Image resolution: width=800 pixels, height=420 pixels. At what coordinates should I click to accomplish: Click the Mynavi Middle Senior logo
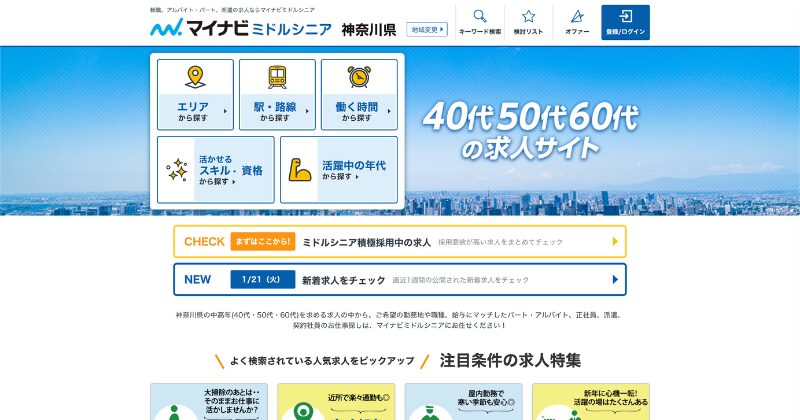tap(241, 28)
